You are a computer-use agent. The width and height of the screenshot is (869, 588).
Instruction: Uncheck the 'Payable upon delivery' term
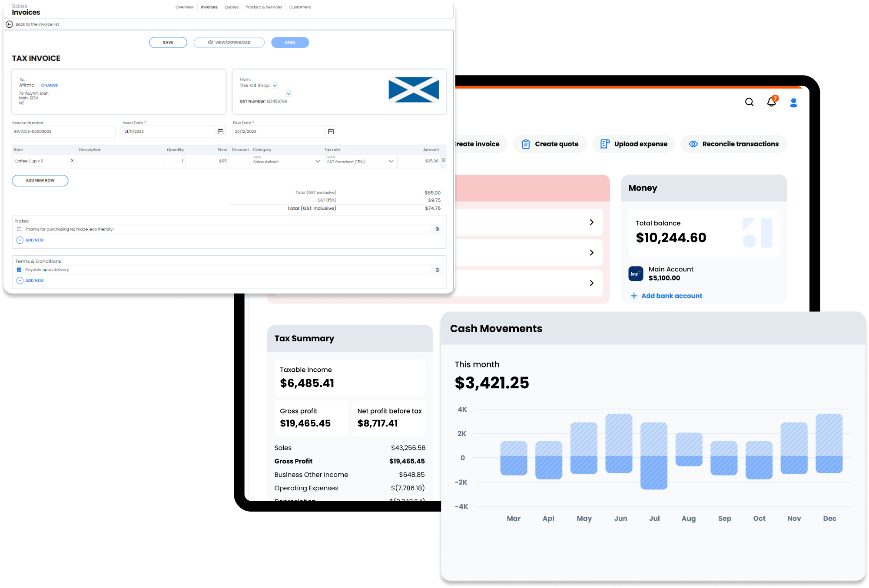[19, 269]
